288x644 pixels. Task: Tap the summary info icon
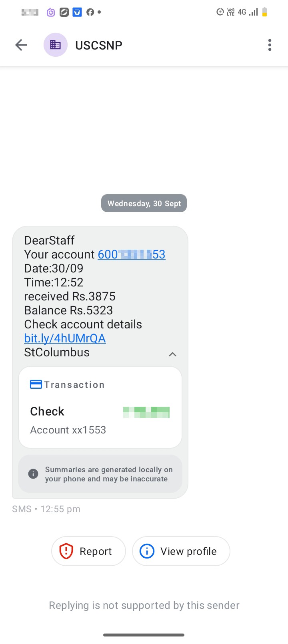click(x=33, y=474)
